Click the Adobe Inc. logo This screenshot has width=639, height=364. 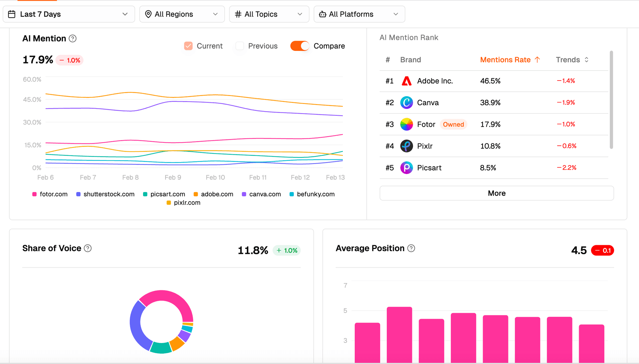tap(406, 81)
